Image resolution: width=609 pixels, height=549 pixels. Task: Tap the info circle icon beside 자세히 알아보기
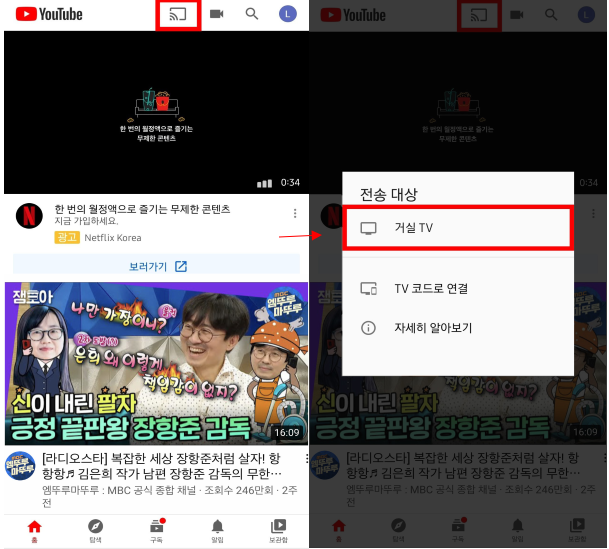coord(368,328)
